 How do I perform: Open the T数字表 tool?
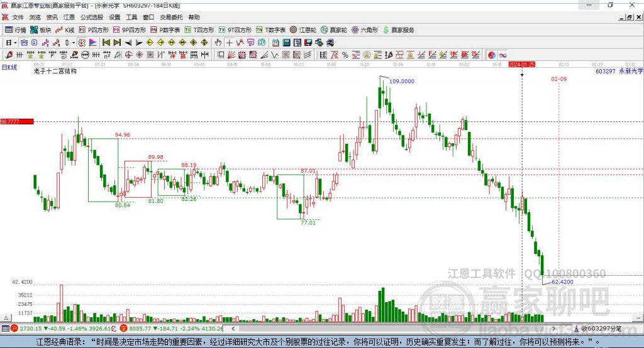click(x=270, y=30)
